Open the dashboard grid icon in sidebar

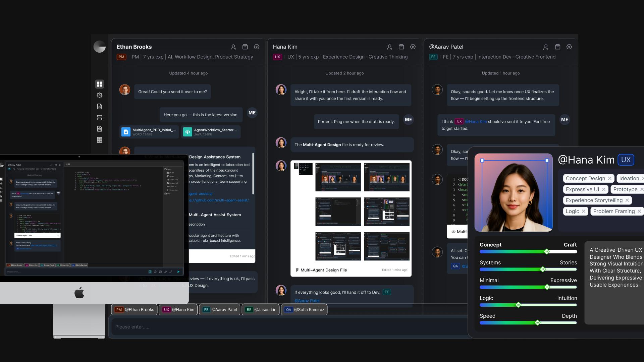click(x=100, y=84)
